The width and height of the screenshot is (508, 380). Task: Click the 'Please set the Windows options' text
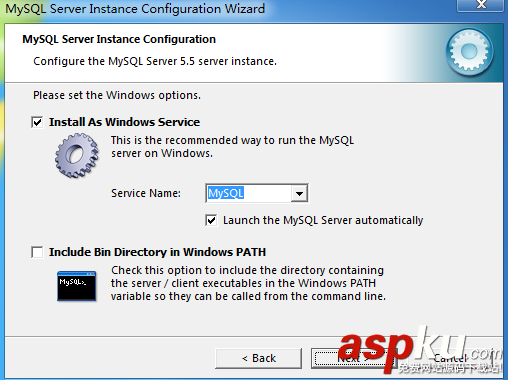pyautogui.click(x=117, y=95)
